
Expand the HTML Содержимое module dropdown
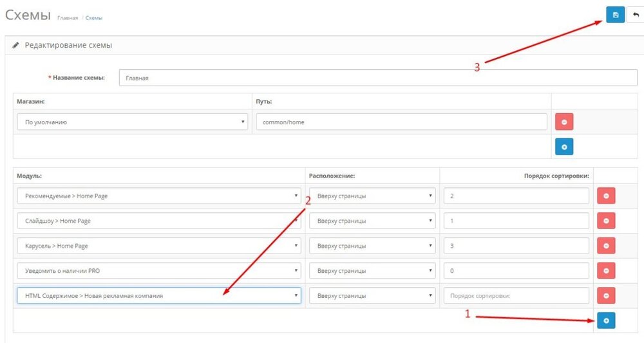point(159,295)
